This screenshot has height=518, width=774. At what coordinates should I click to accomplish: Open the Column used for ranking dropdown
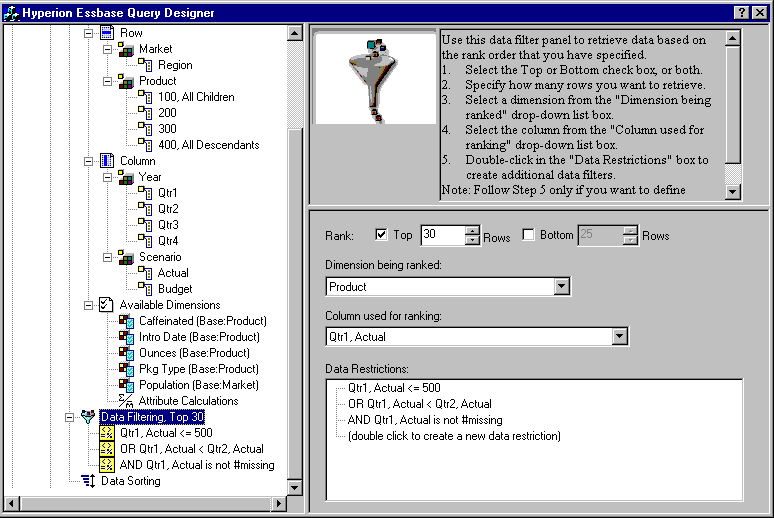[619, 337]
